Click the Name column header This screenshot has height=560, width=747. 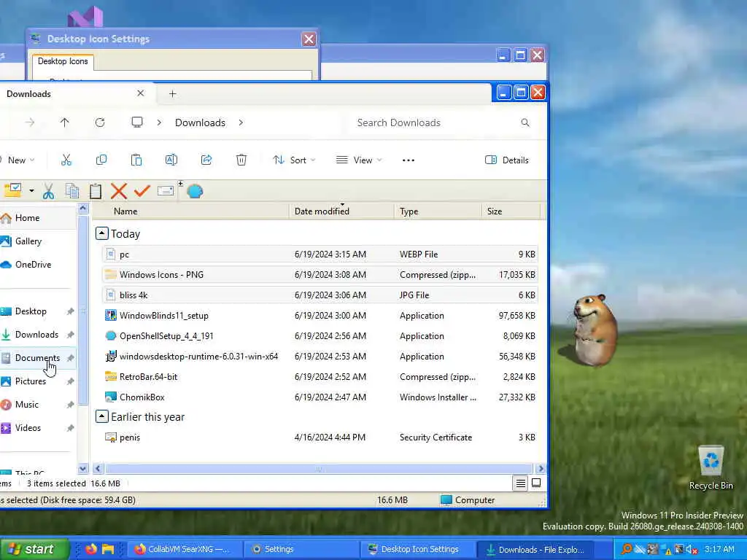pos(190,211)
